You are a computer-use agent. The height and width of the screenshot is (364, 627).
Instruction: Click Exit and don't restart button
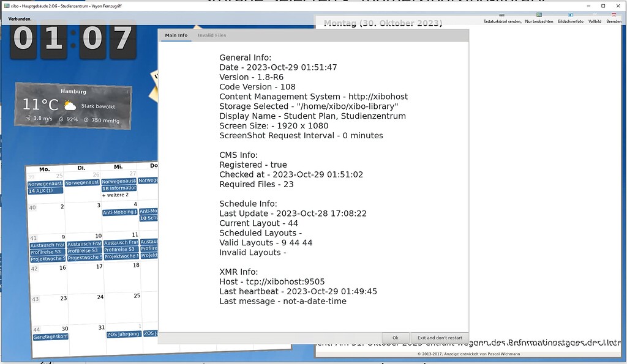click(439, 338)
